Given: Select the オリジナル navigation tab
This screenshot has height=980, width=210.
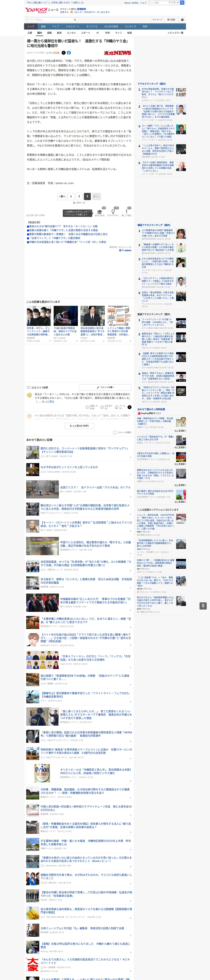Looking at the screenshot, I should 92,27.
